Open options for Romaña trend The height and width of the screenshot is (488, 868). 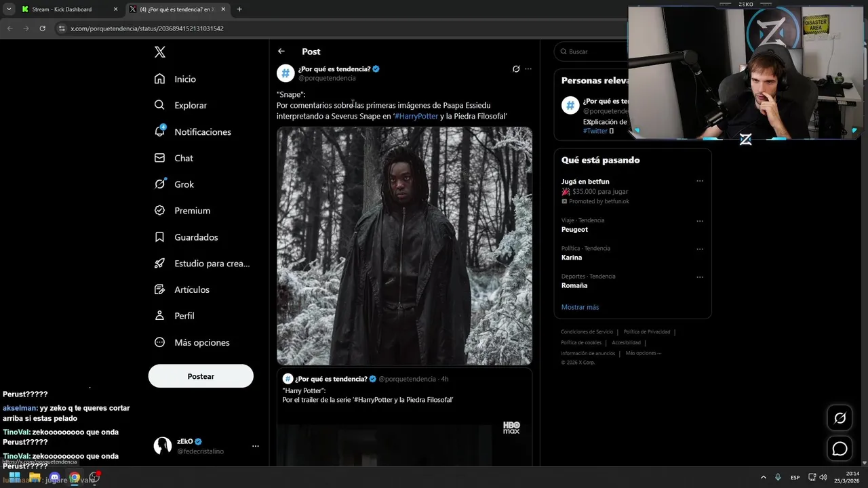[x=700, y=277]
